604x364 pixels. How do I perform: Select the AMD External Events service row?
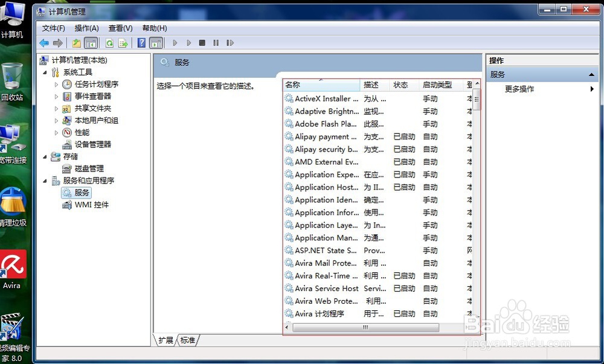point(378,162)
